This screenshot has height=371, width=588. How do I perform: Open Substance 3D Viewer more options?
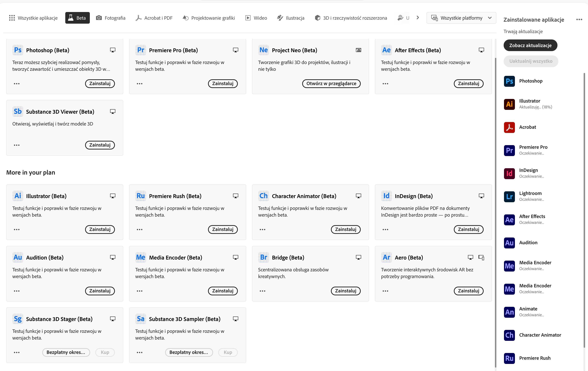[17, 145]
